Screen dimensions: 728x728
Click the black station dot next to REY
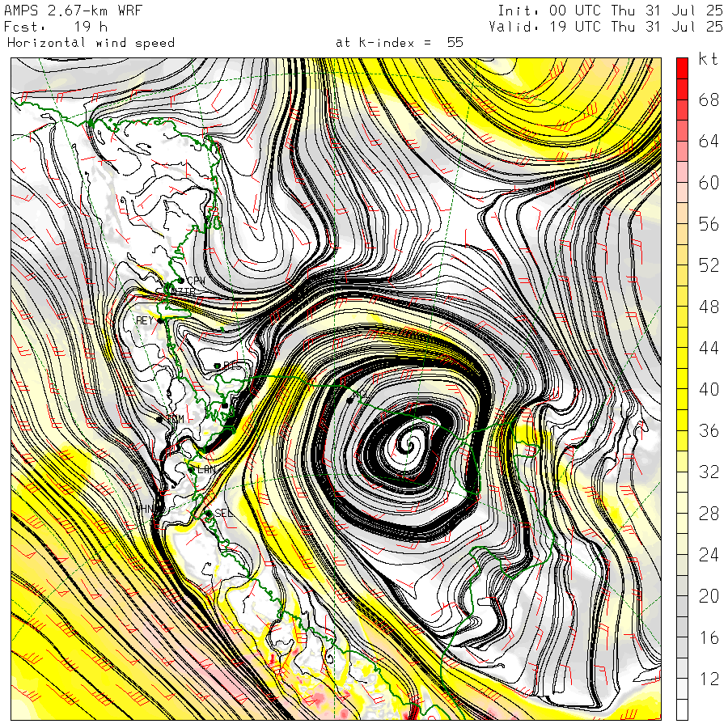[x=160, y=320]
